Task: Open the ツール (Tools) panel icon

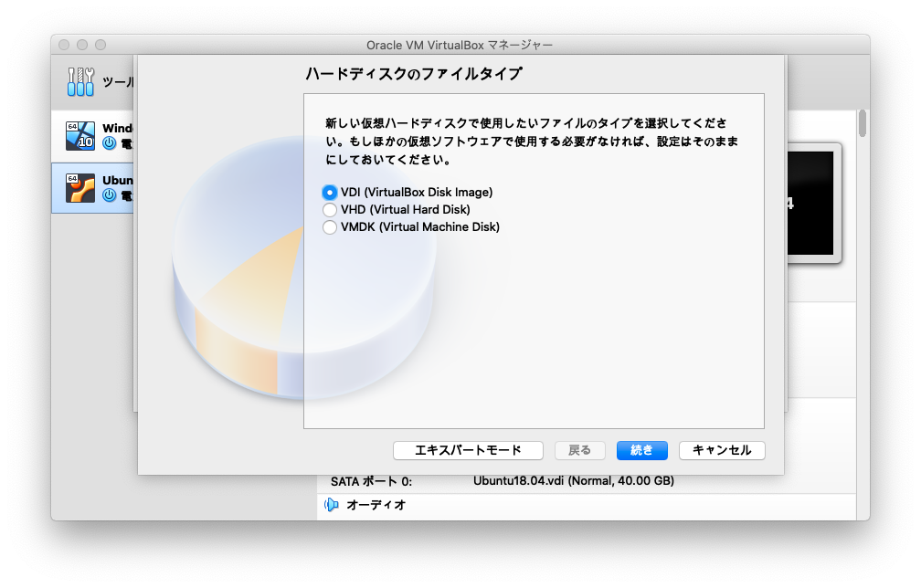Action: [x=79, y=80]
